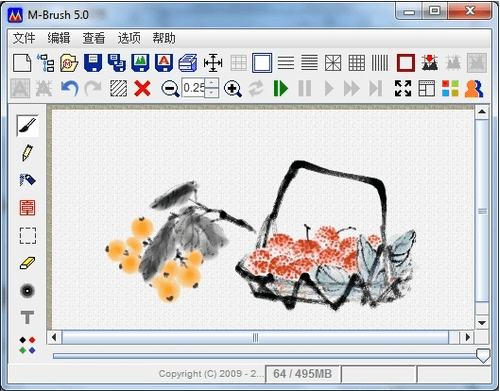This screenshot has width=500, height=391.
Task: Click the floppy icon with red A
Action: [164, 63]
